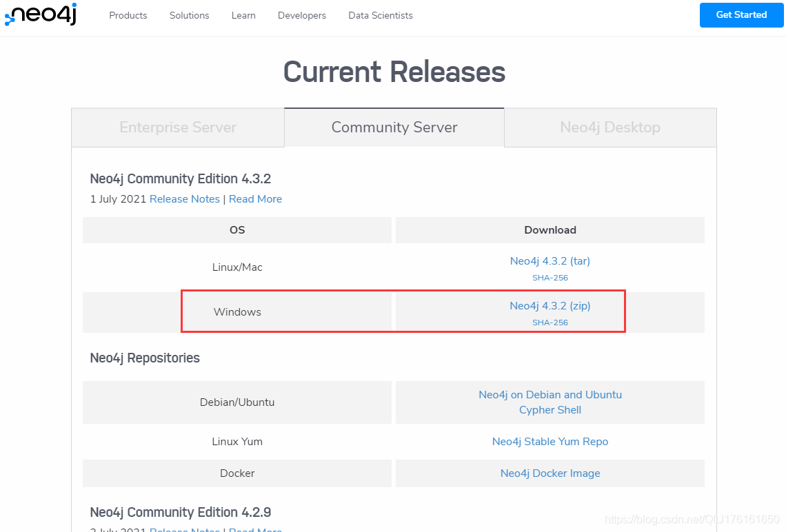The image size is (786, 532).
Task: Click the Docker cell
Action: [237, 473]
